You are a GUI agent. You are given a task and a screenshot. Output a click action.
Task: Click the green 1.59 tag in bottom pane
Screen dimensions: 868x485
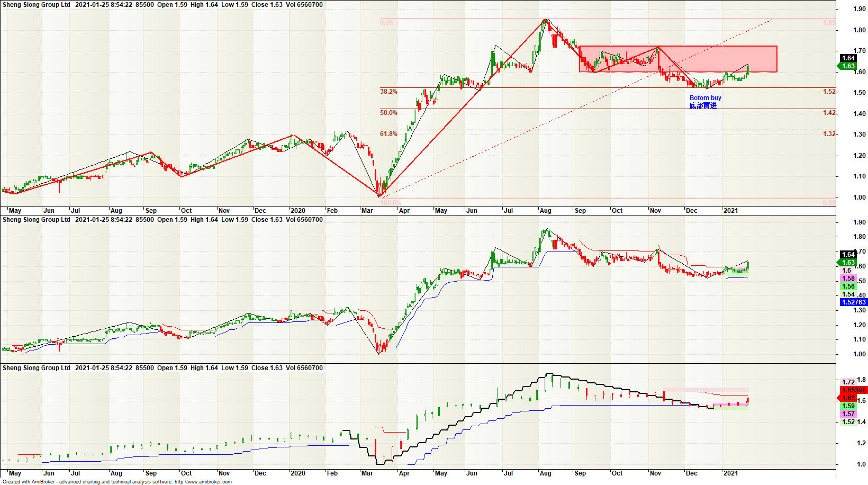tap(848, 406)
